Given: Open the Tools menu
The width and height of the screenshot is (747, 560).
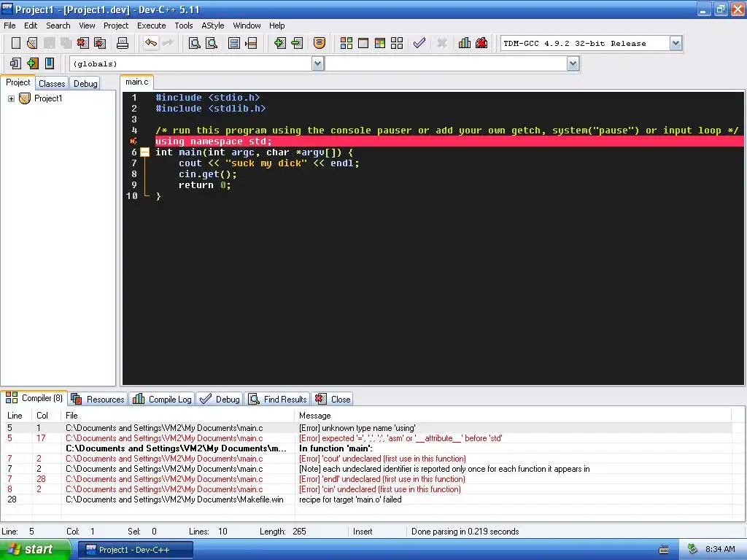Looking at the screenshot, I should click(183, 26).
